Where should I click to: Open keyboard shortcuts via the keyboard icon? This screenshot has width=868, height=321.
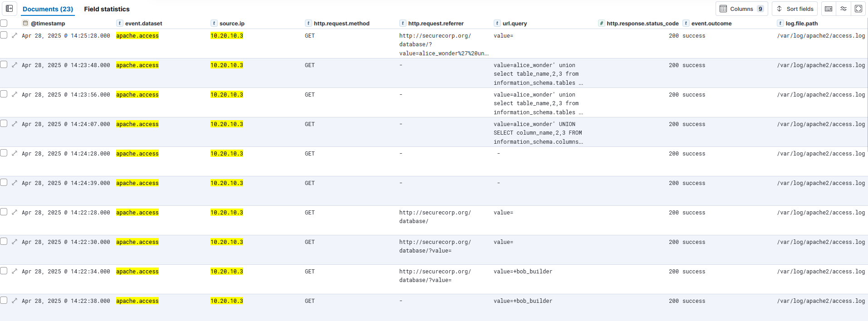(829, 9)
